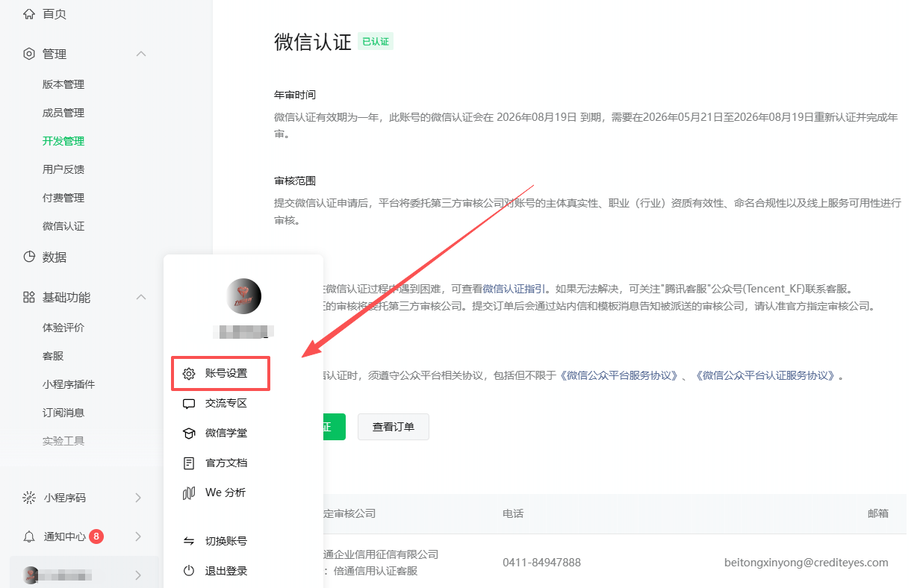Screen dimensions: 911x588
Task: Click the 查看订单 button
Action: (394, 426)
